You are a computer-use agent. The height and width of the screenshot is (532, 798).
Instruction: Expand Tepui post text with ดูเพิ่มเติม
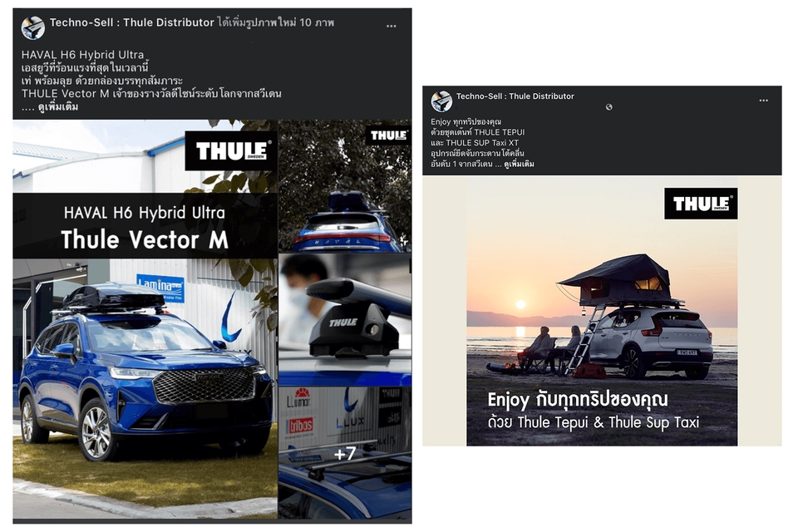(x=519, y=164)
